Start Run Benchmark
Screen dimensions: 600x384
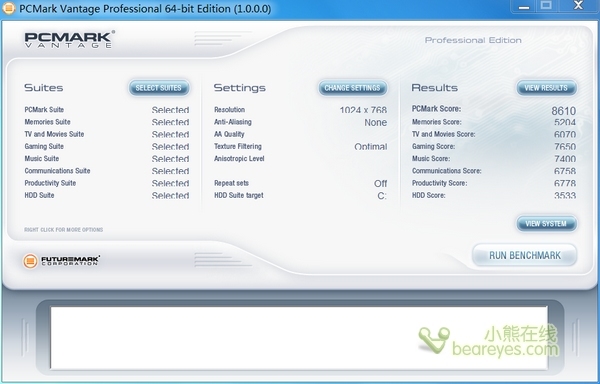pos(525,255)
